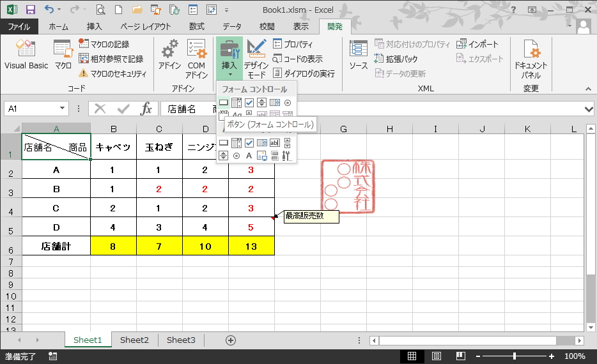The height and width of the screenshot is (364, 597).
Task: Click ダイアログの実行 (Run Dialog)
Action: [x=304, y=73]
